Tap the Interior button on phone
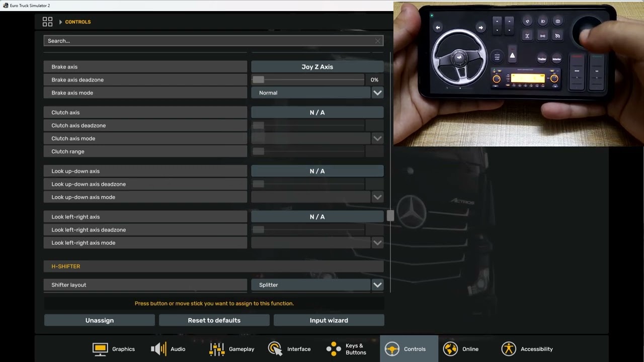 [556, 59]
